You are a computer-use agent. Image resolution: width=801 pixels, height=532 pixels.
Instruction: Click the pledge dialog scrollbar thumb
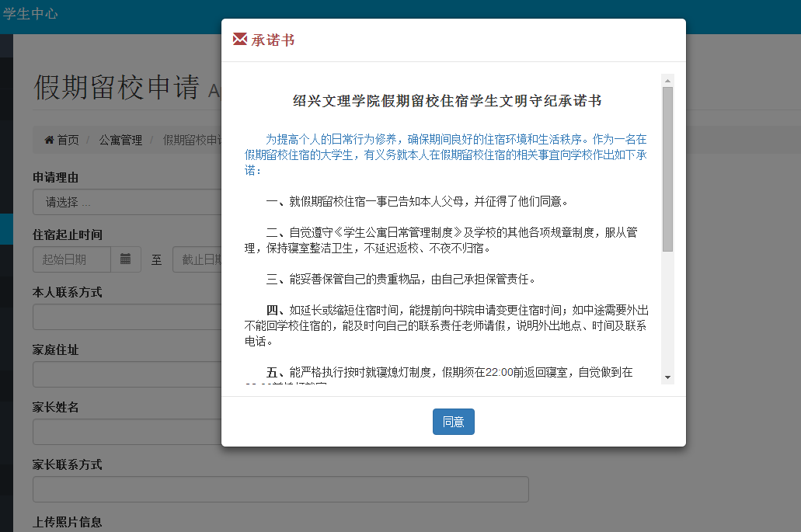(667, 169)
